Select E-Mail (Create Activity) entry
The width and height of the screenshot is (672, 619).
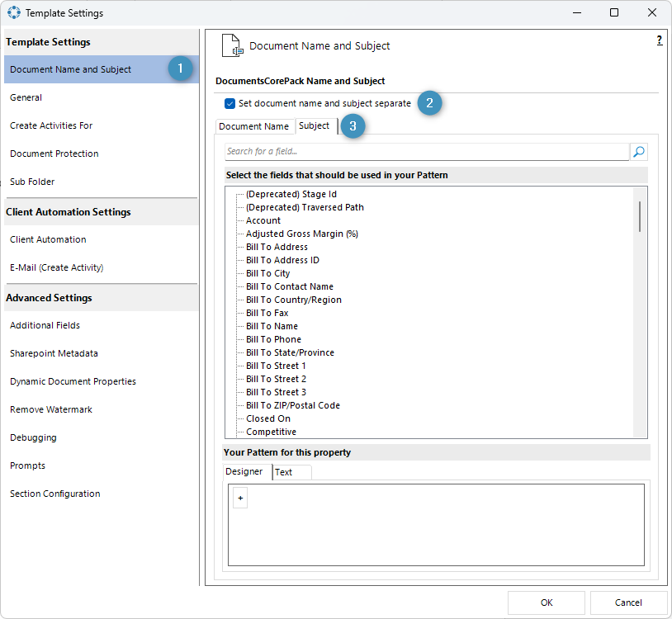tap(102, 267)
